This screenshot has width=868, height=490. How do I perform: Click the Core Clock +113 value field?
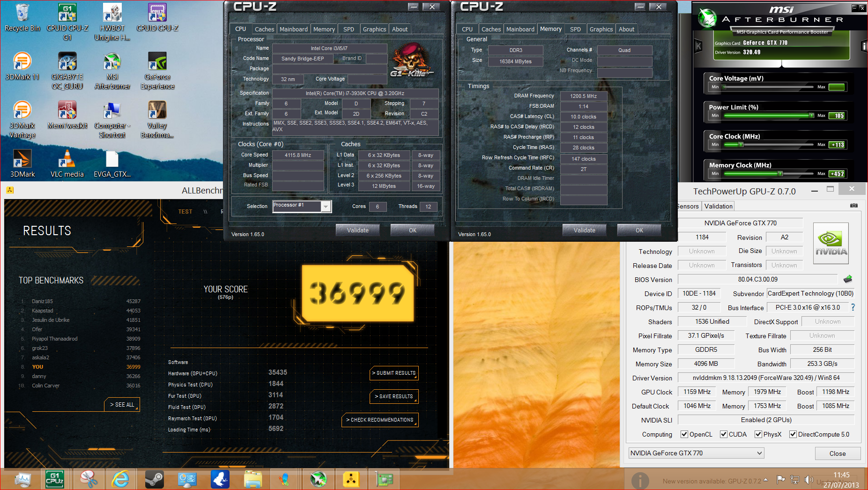[x=837, y=145]
